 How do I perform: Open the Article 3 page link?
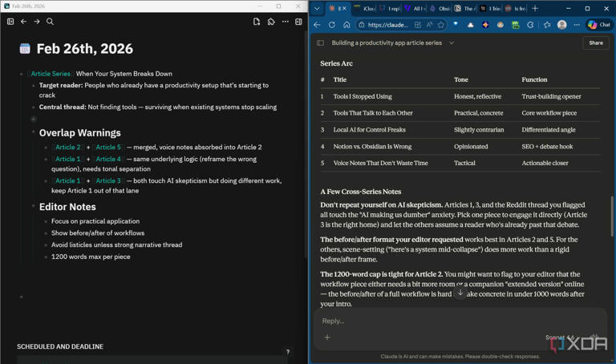(x=108, y=180)
